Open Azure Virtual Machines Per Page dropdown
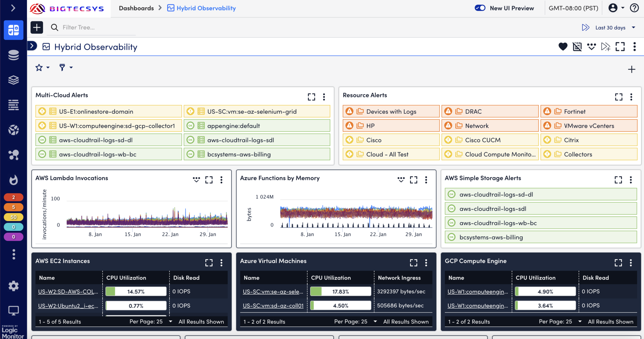The height and width of the screenshot is (339, 644). [356, 321]
